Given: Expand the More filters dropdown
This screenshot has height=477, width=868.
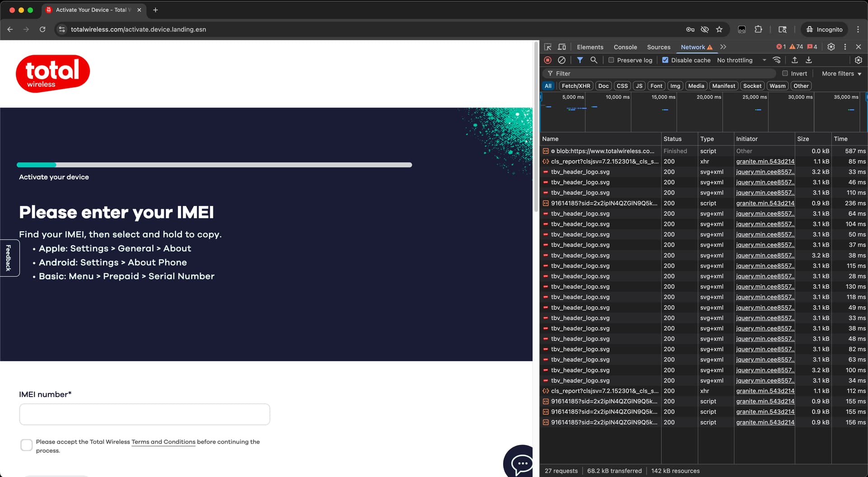Looking at the screenshot, I should 841,74.
